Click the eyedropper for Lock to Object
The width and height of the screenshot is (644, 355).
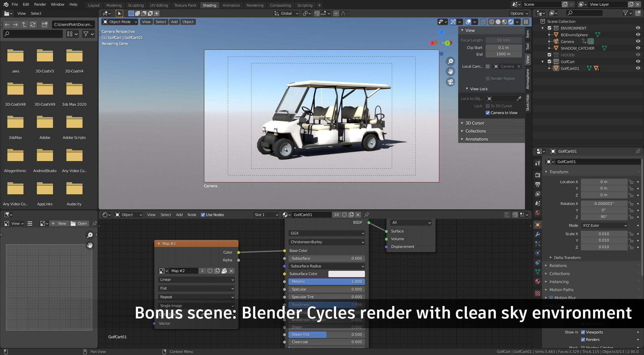coord(519,99)
